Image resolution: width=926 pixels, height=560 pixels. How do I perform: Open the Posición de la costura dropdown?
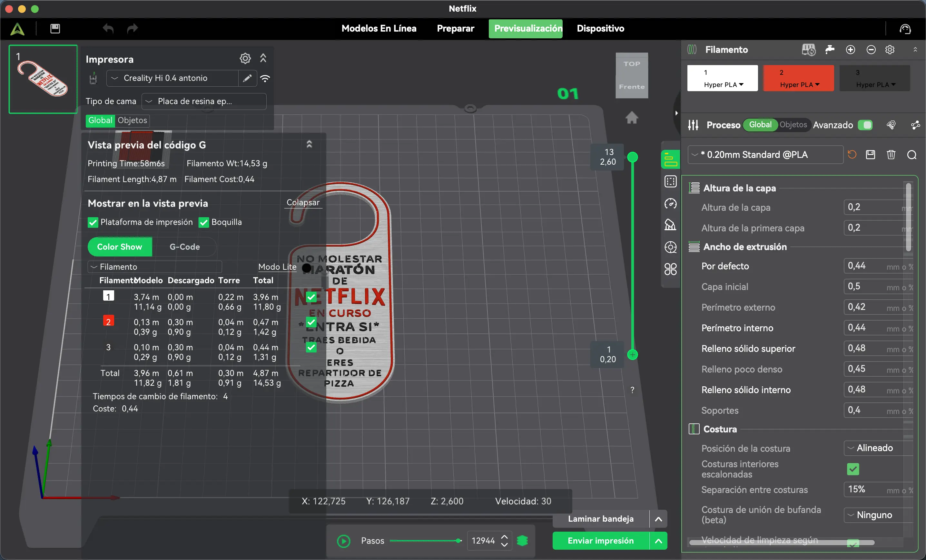point(878,448)
